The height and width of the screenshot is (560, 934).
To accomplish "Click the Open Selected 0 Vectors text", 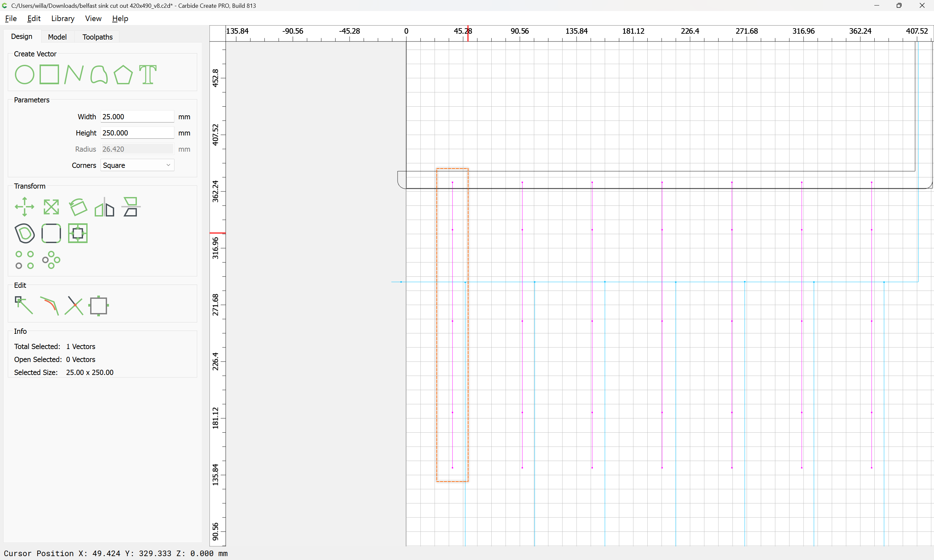I will [55, 359].
